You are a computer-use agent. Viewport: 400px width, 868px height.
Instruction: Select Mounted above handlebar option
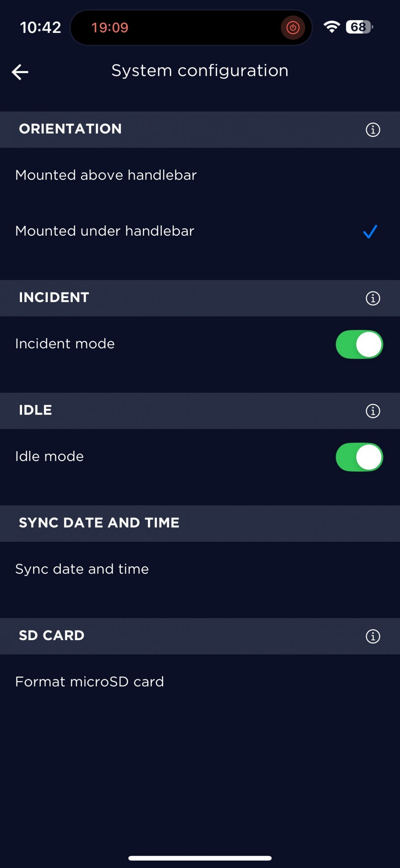tap(106, 175)
